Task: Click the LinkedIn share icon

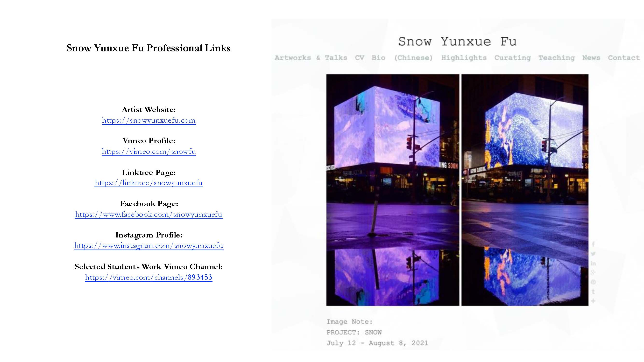Action: tap(593, 263)
